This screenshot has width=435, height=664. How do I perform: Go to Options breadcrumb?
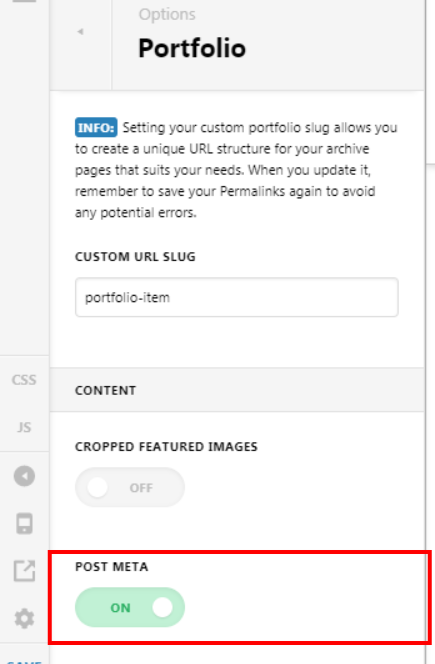click(167, 14)
